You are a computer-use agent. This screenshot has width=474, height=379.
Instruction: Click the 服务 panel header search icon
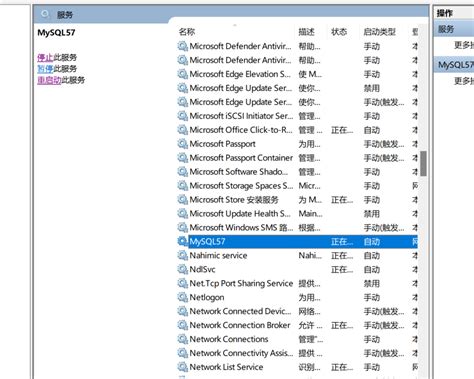pyautogui.click(x=45, y=14)
